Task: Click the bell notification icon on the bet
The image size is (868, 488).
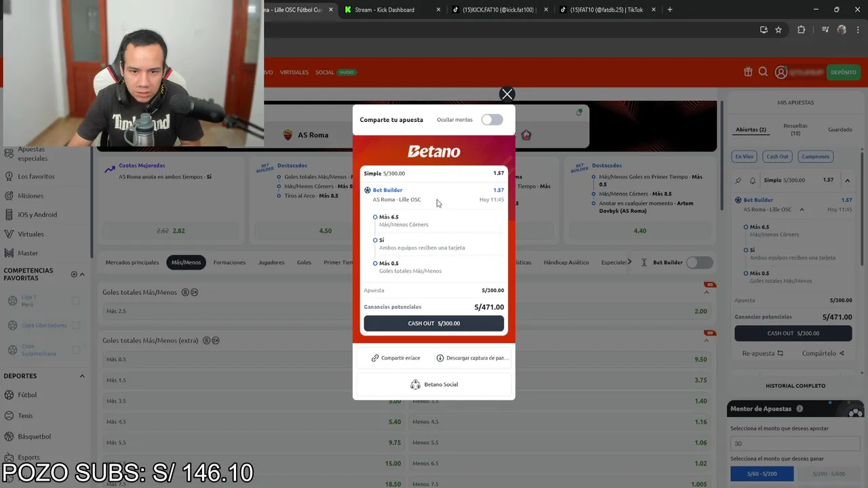Action: (x=752, y=180)
